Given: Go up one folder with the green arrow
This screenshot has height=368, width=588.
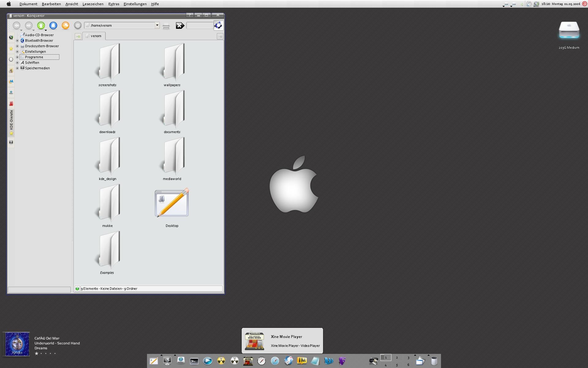Looking at the screenshot, I should 41,25.
